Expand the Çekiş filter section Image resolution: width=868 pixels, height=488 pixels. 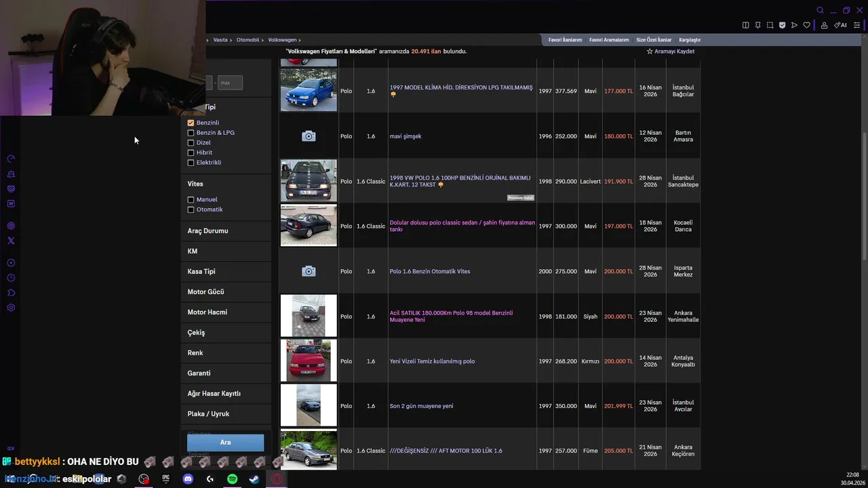pyautogui.click(x=226, y=333)
